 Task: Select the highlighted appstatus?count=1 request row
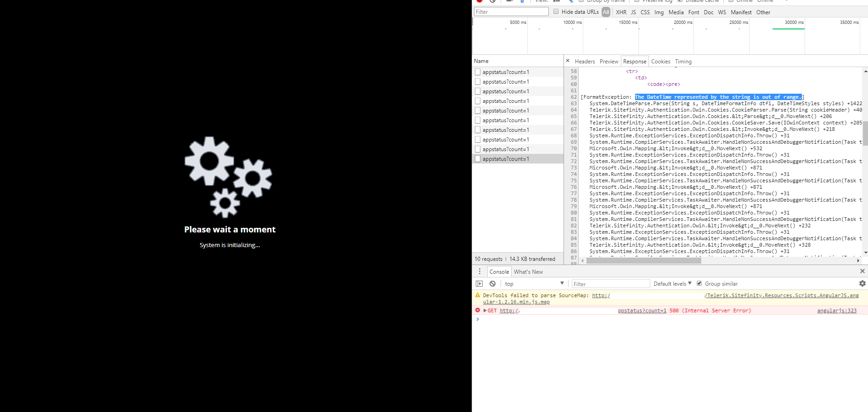(518, 159)
